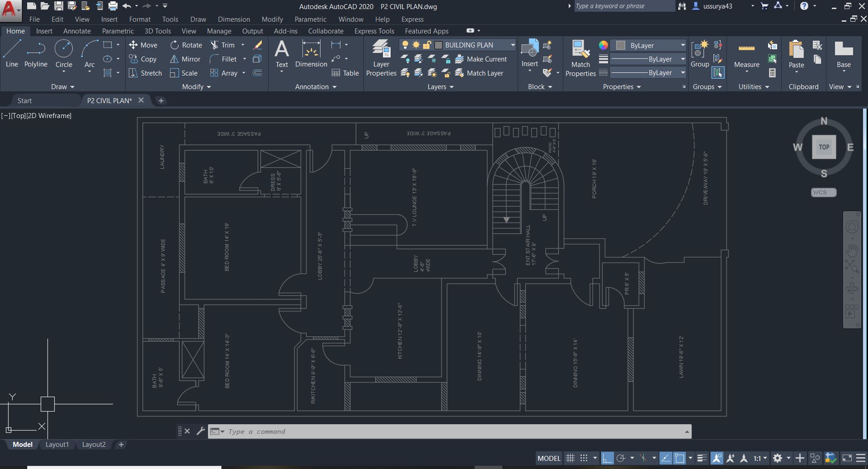Viewport: 868px width, 469px height.
Task: Select the Dimension tool
Action: (311, 54)
